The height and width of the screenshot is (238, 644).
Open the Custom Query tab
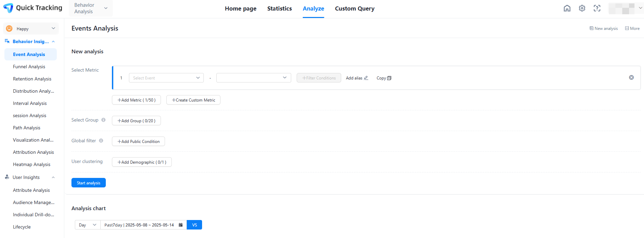[x=355, y=8]
